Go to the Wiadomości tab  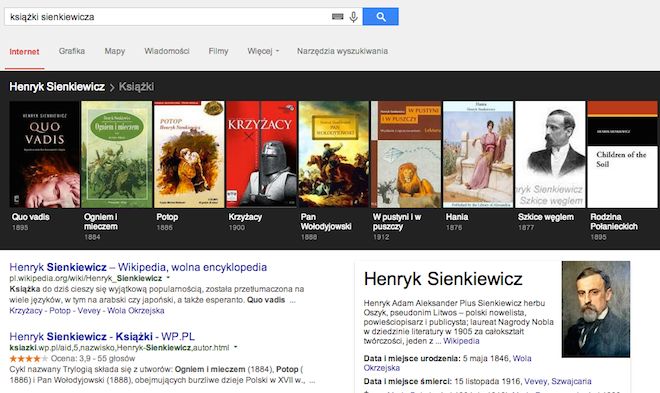pos(167,51)
